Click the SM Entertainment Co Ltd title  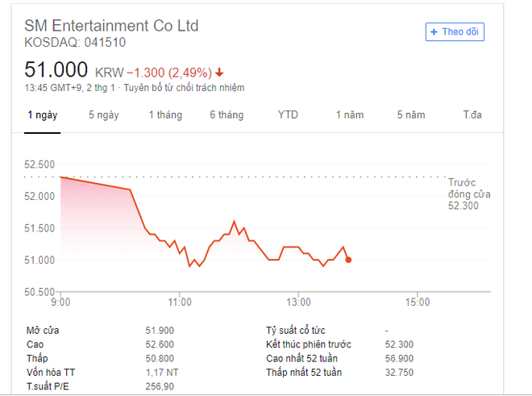click(x=111, y=26)
